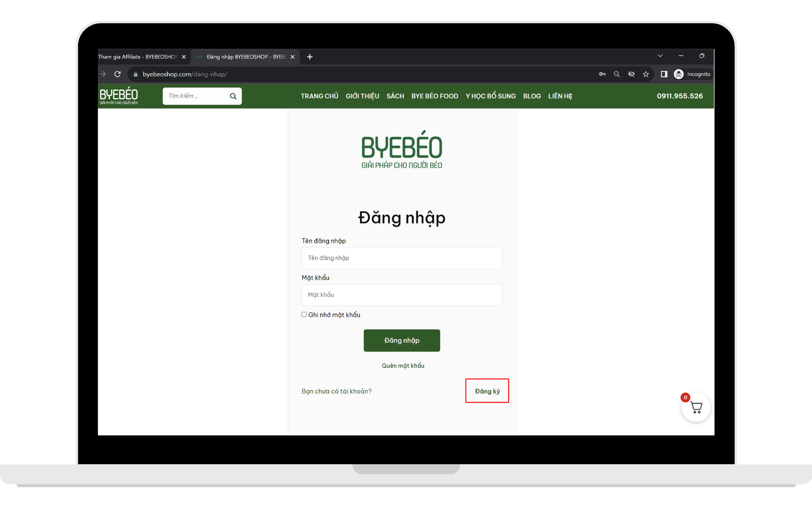This screenshot has width=812, height=508.
Task: Click the Bạn chưa có tài khoản? text
Action: click(337, 391)
